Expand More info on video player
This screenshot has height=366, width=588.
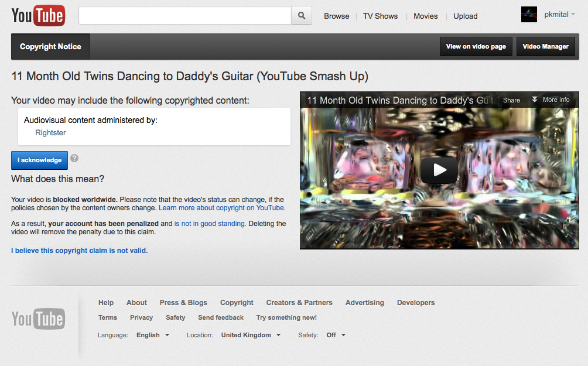(x=551, y=100)
